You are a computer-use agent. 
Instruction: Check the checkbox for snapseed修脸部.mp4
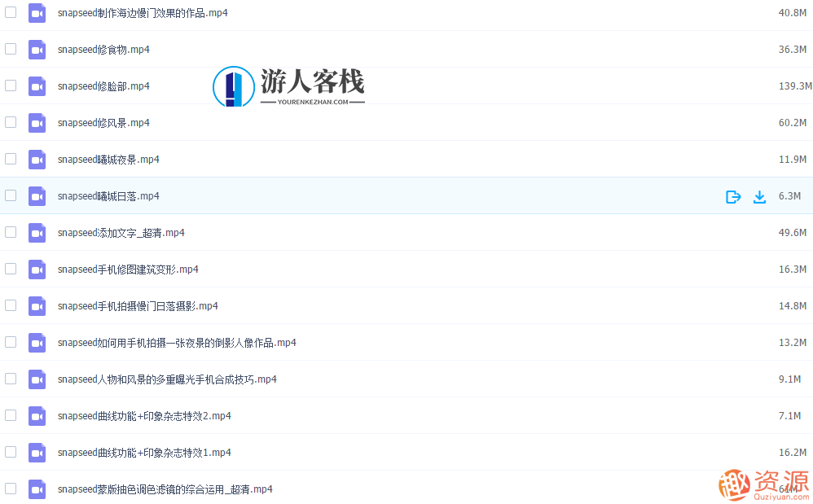10,85
